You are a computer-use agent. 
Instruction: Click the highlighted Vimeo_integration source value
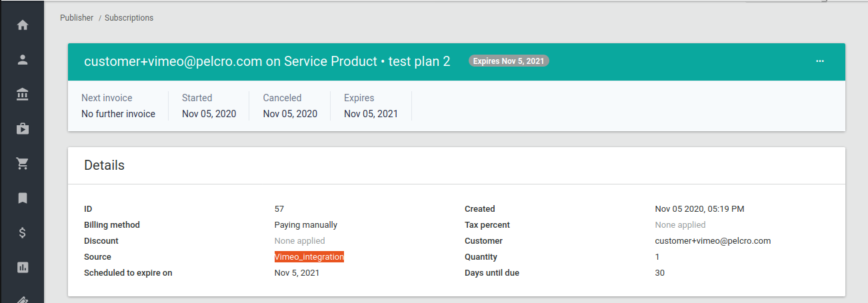click(x=309, y=257)
